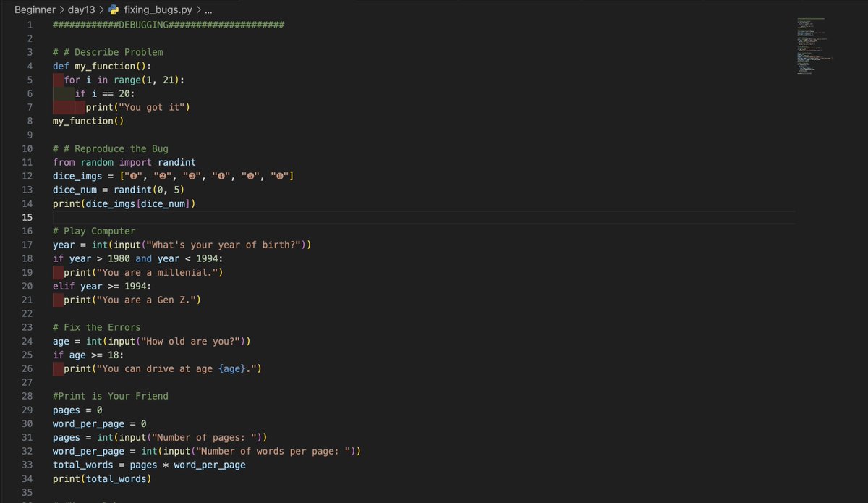Click 'from random import randint' line
The width and height of the screenshot is (868, 503).
(x=124, y=162)
